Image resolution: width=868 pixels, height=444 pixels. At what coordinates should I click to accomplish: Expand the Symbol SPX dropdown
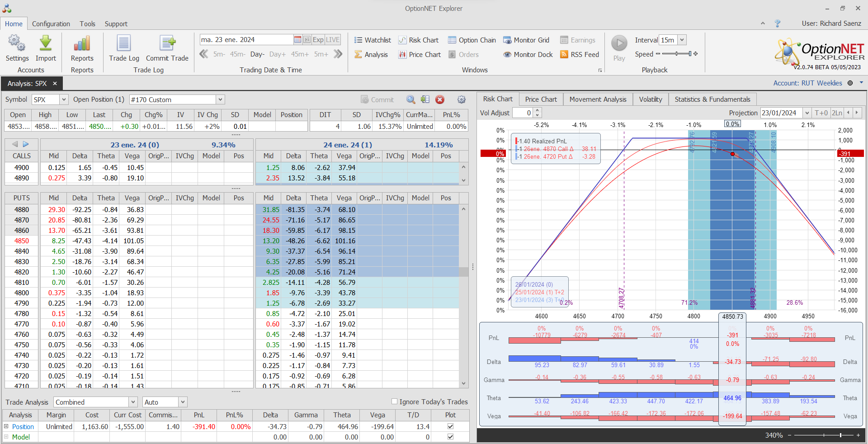(x=64, y=99)
